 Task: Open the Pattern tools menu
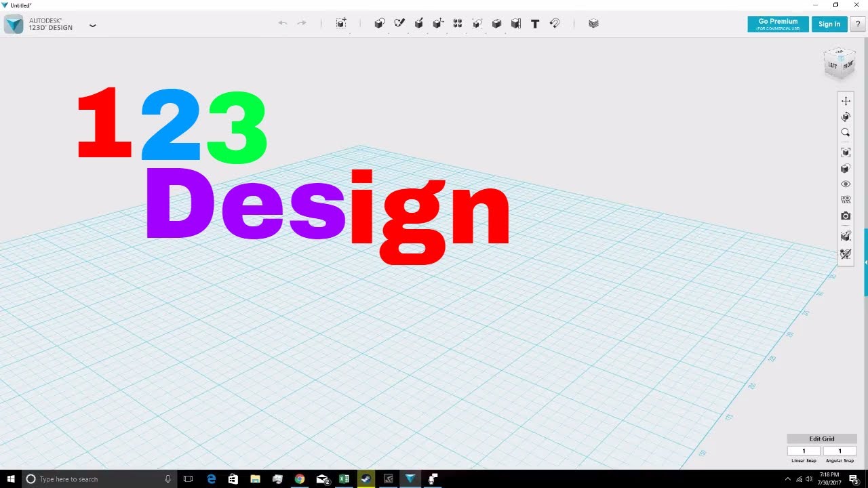[458, 23]
